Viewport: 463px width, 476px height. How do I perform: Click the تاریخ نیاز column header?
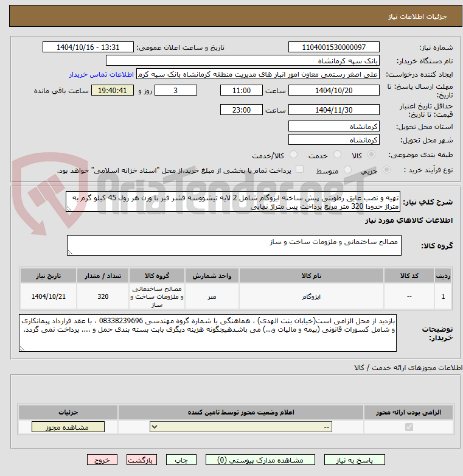[48, 276]
